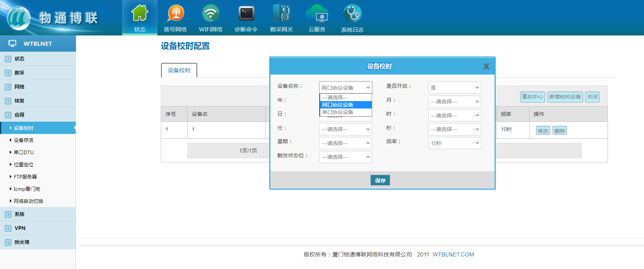Select 串口协议设备 from the open dropdown list
The image size is (644, 269).
tap(338, 112)
